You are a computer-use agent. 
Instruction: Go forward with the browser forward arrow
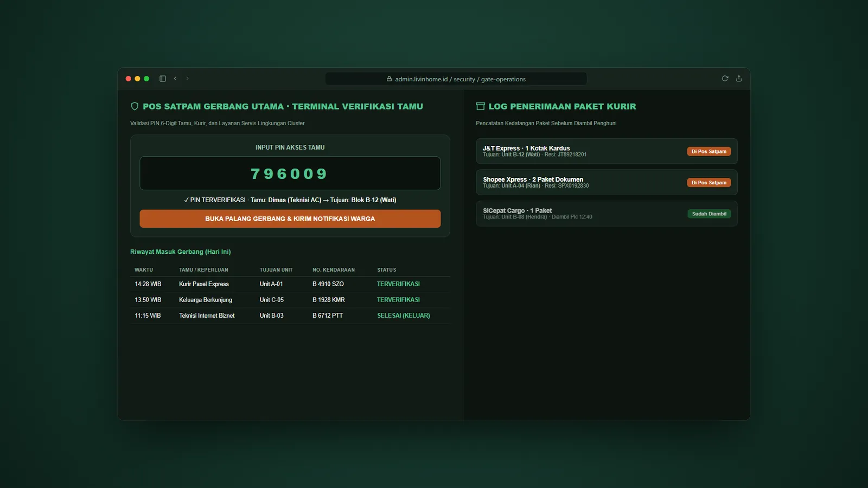(x=188, y=79)
